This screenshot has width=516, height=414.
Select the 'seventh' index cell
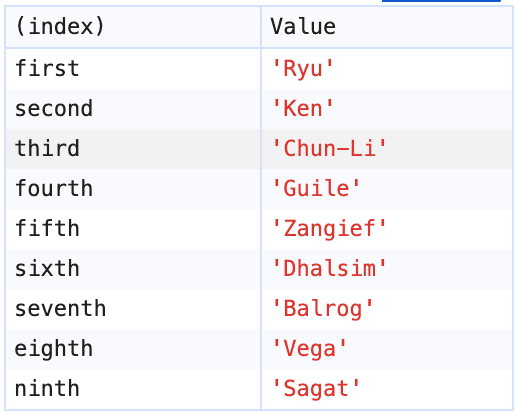tap(133, 309)
